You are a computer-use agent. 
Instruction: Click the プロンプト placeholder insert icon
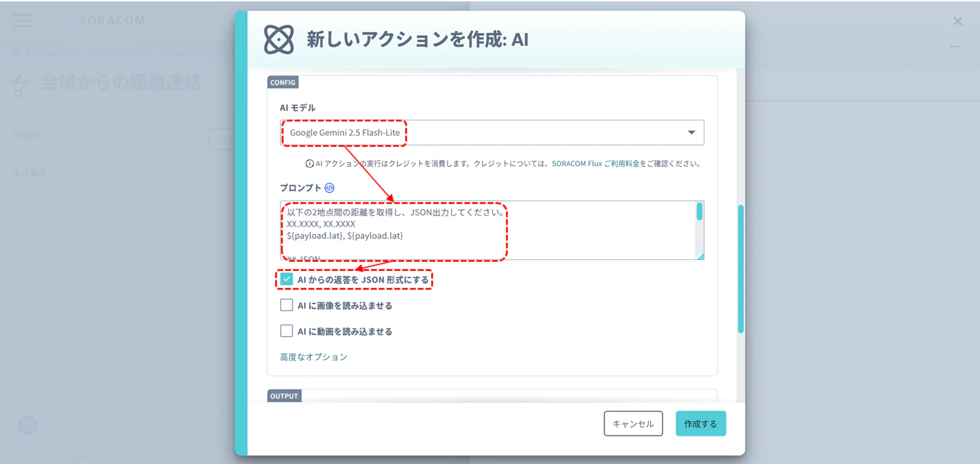point(330,188)
